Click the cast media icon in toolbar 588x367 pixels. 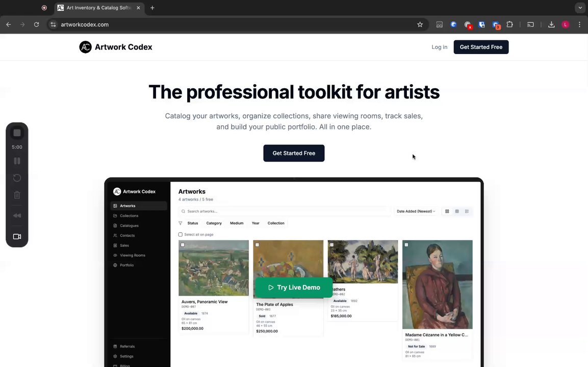[x=530, y=24]
